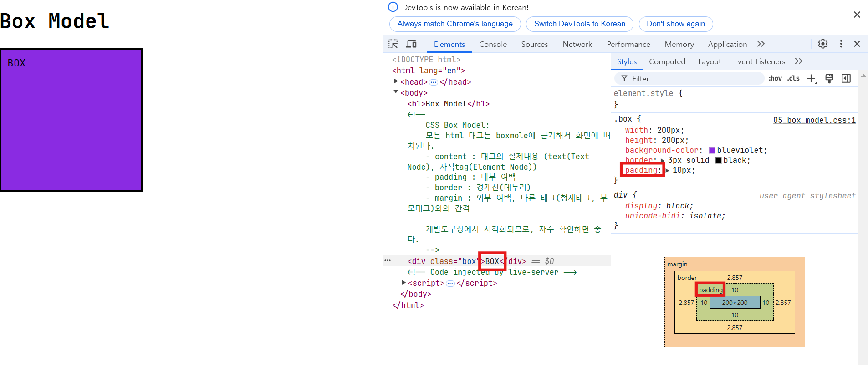
Task: Select the <!DOCTYPE html> row
Action: click(426, 60)
